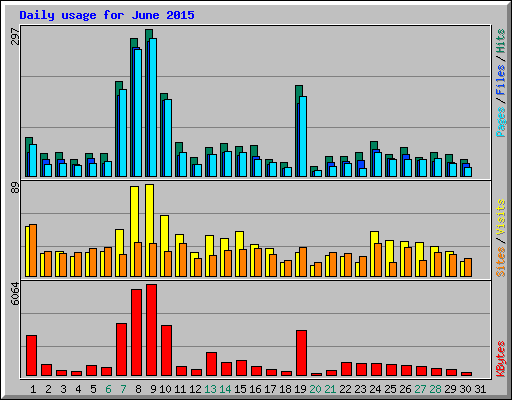Select the 297 axis maximum value
The height and width of the screenshot is (400, 512).
tap(15, 37)
